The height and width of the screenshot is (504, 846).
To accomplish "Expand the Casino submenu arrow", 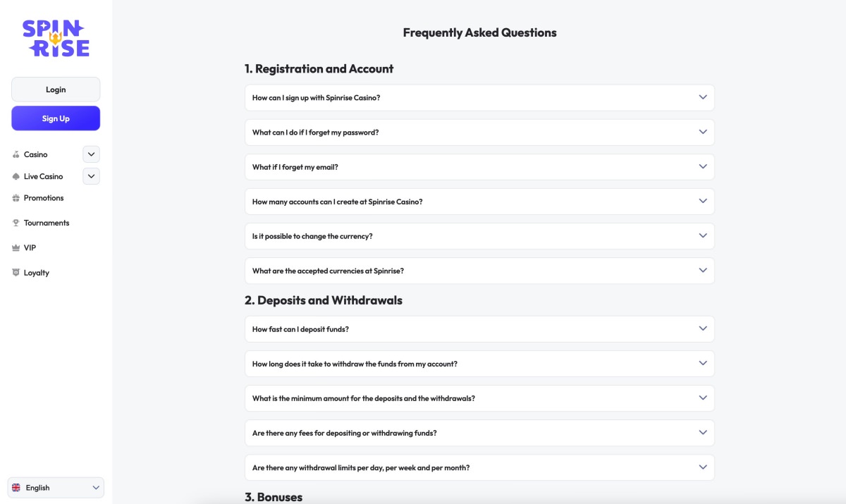I will click(91, 154).
